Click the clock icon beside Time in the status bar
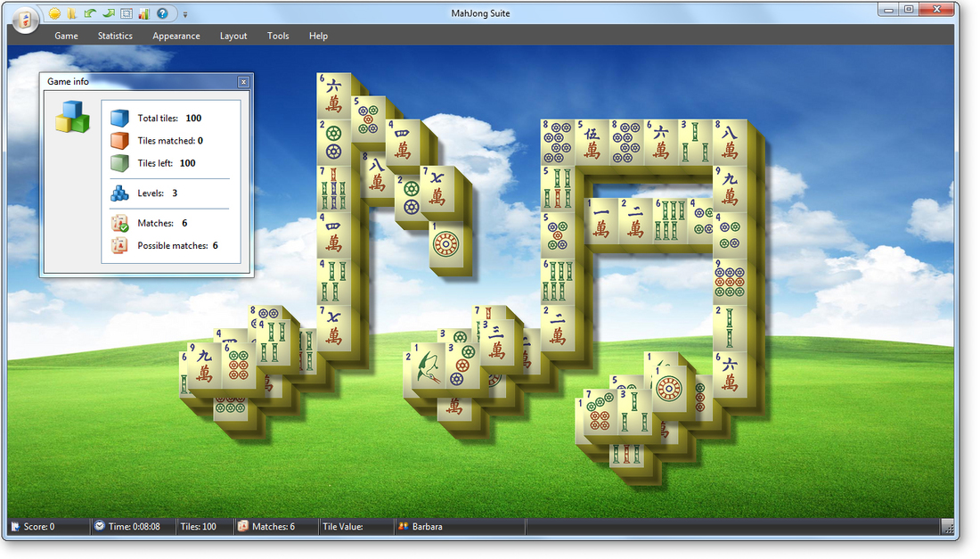 100,526
